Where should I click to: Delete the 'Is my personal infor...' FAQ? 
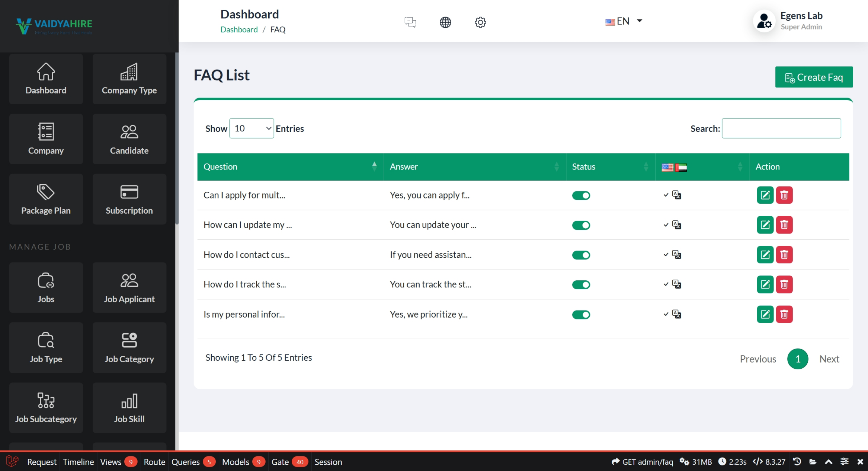(784, 315)
